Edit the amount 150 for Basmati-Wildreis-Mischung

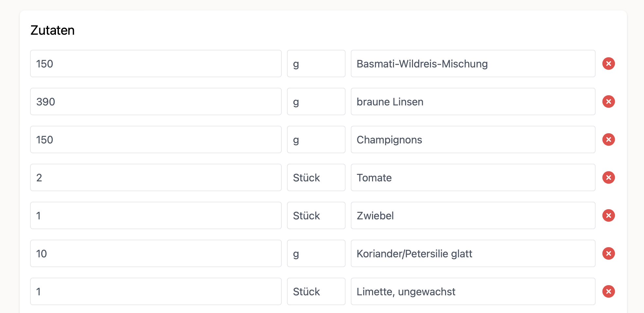pyautogui.click(x=155, y=64)
